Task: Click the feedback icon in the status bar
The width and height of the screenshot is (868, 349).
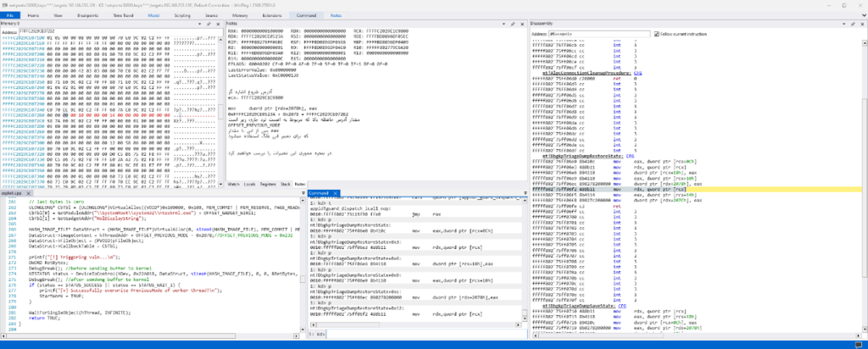Action: click(x=858, y=345)
